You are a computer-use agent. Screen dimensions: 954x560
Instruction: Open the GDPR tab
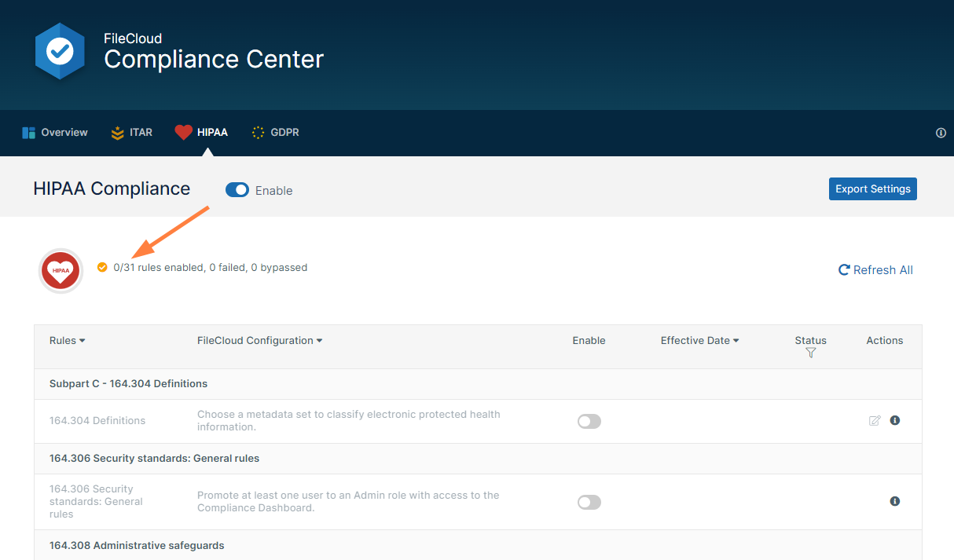275,133
